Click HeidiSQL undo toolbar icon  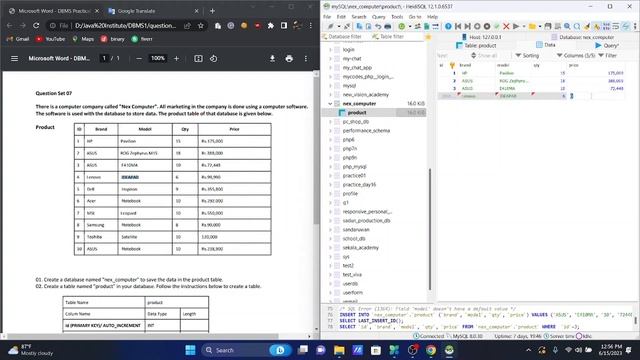coord(378,26)
